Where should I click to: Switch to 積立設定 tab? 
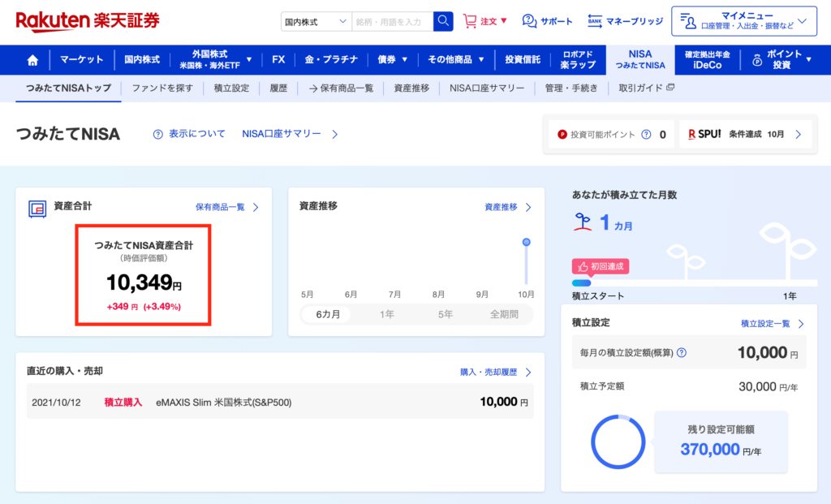(231, 88)
